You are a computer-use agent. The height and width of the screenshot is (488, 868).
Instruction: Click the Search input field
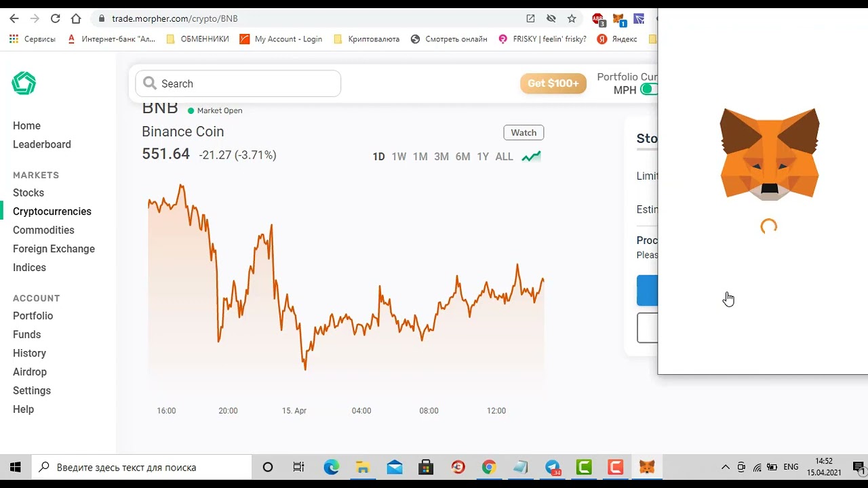pyautogui.click(x=238, y=84)
